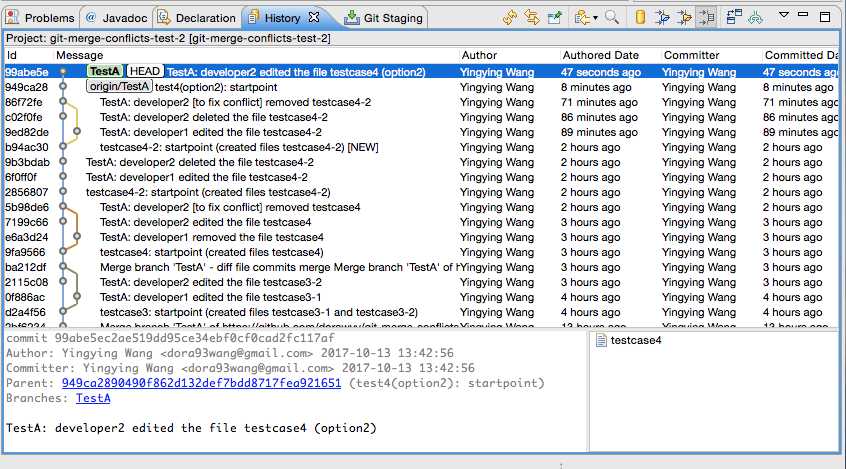The width and height of the screenshot is (846, 469).
Task: Click the Author email line in details
Action: pos(230,353)
